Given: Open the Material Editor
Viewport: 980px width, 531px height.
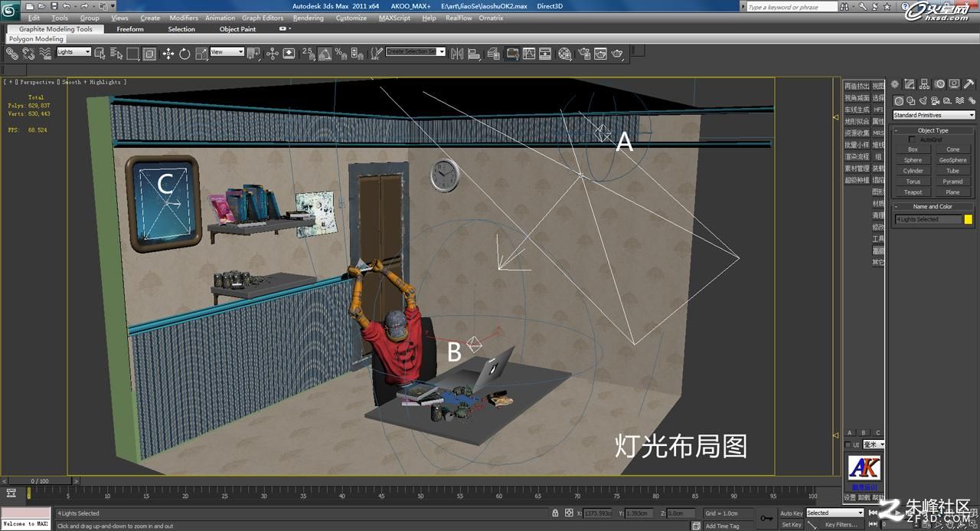Looking at the screenshot, I should tap(565, 54).
